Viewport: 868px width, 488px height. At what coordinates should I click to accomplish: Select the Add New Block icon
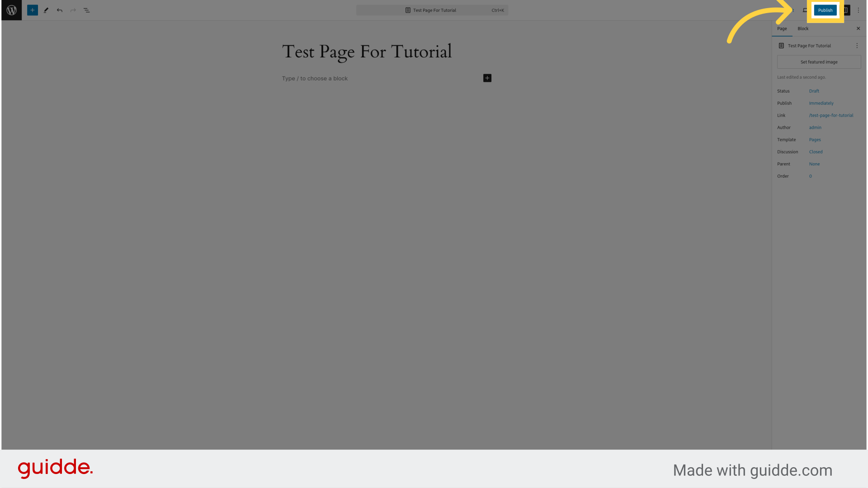(x=32, y=9)
